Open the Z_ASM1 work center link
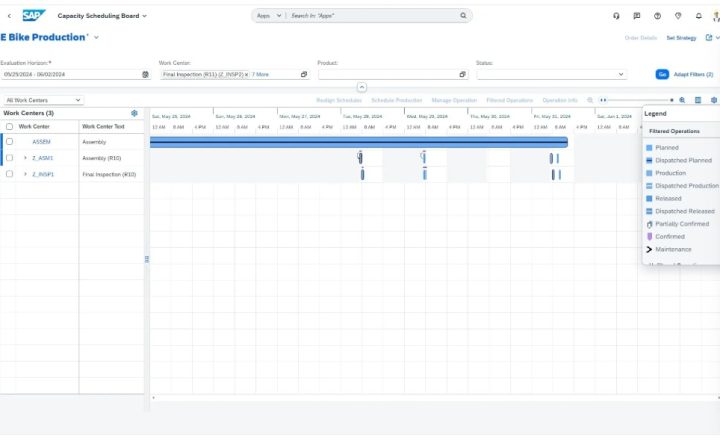 coord(43,158)
